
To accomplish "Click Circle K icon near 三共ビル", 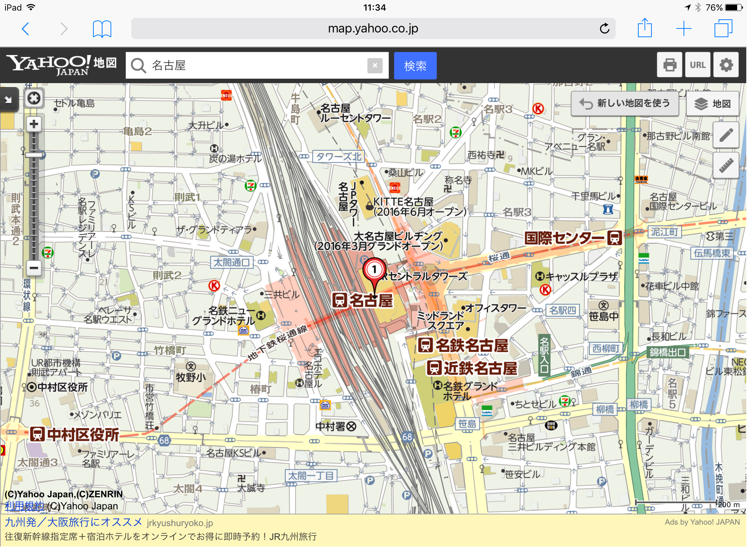I will tap(214, 286).
